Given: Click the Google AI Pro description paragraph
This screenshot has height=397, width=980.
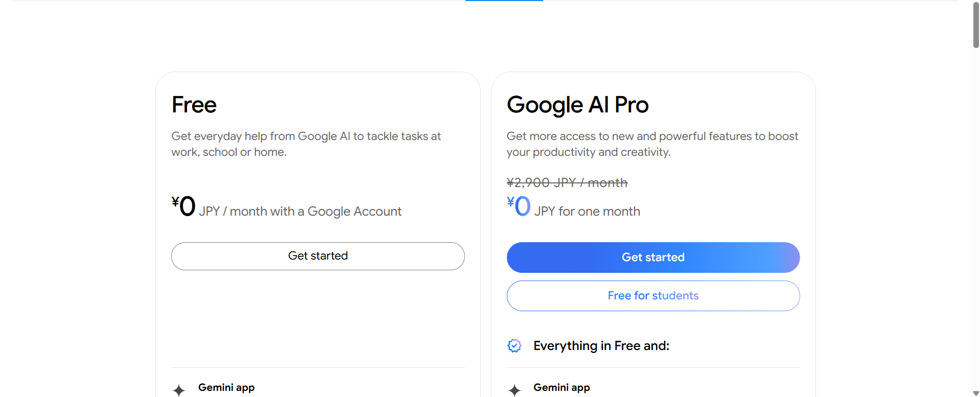Looking at the screenshot, I should coord(652,144).
